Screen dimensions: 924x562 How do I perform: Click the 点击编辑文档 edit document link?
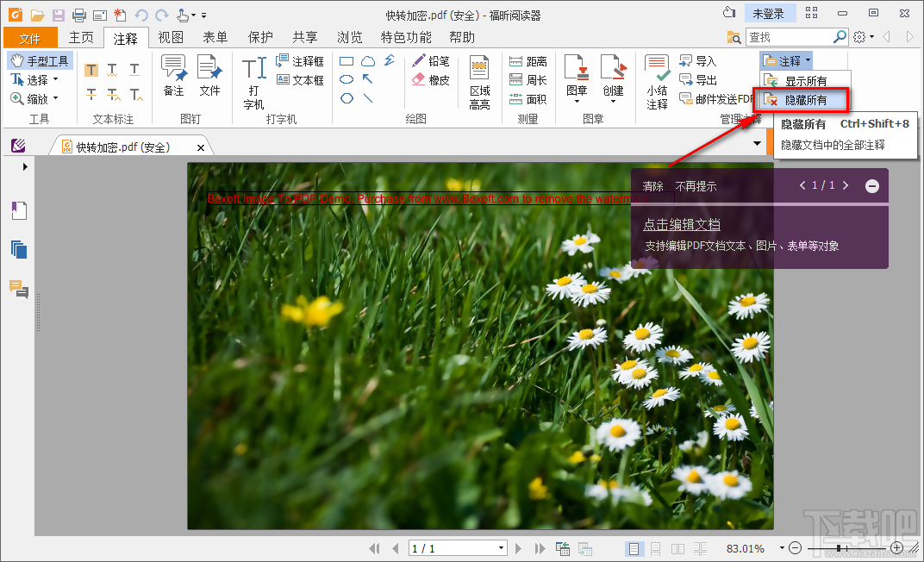(680, 225)
